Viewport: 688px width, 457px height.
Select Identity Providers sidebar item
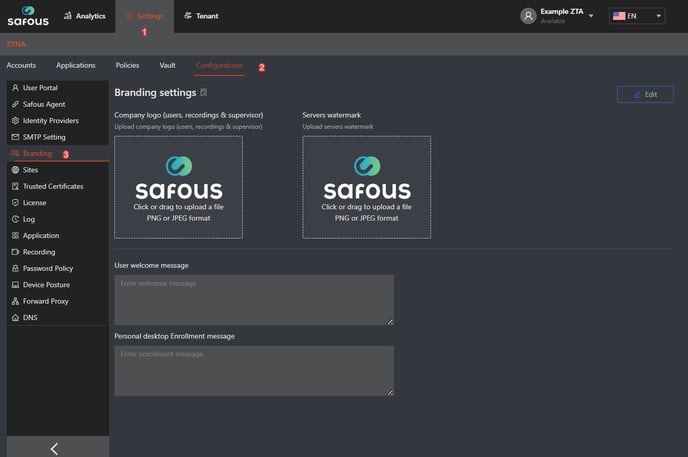(x=50, y=121)
